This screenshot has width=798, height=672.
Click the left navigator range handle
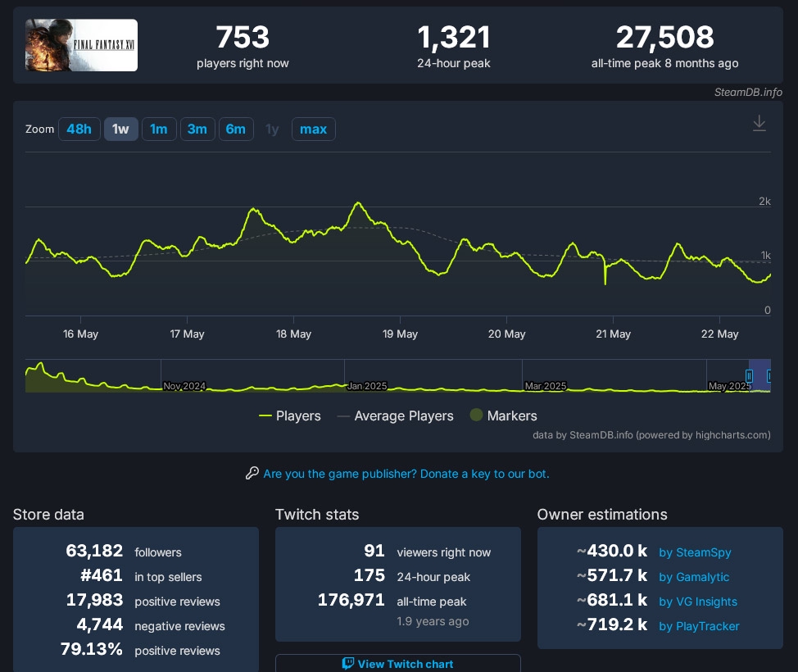click(749, 375)
